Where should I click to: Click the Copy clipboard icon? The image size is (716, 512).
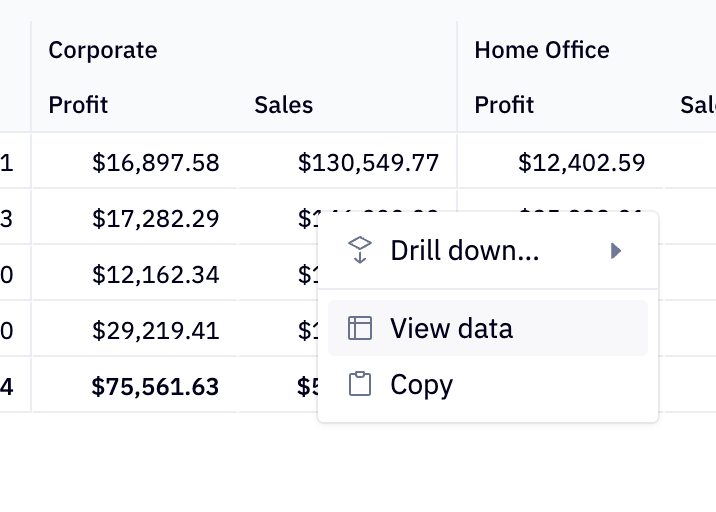coord(359,384)
